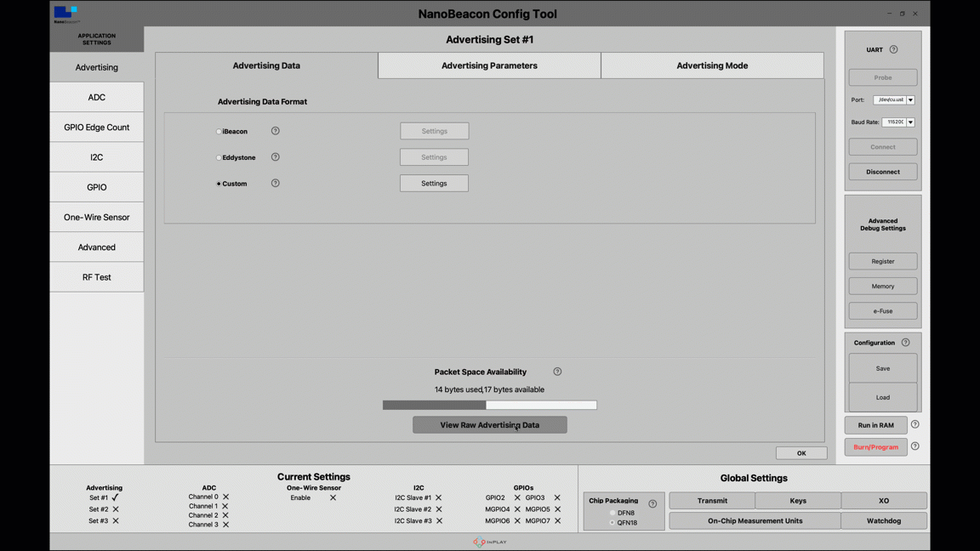This screenshot has width=980, height=551.
Task: Choose DFN8 chip packaging
Action: click(x=612, y=513)
